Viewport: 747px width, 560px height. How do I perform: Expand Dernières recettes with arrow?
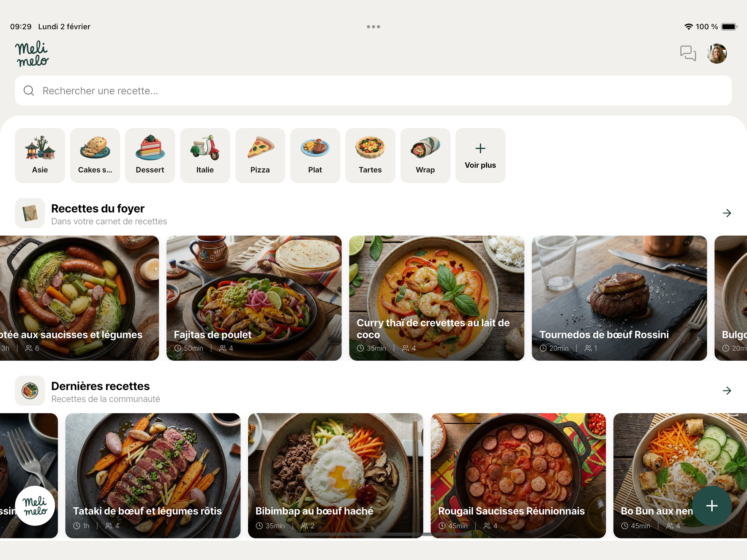727,390
